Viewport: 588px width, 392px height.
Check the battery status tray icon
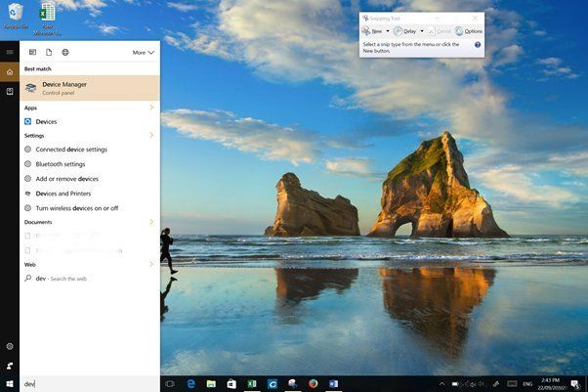tap(455, 384)
